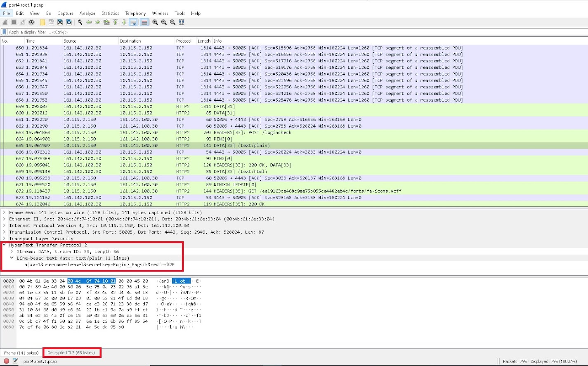
Task: Click port4.root.1.pcap in status bar
Action: [x=40, y=361]
